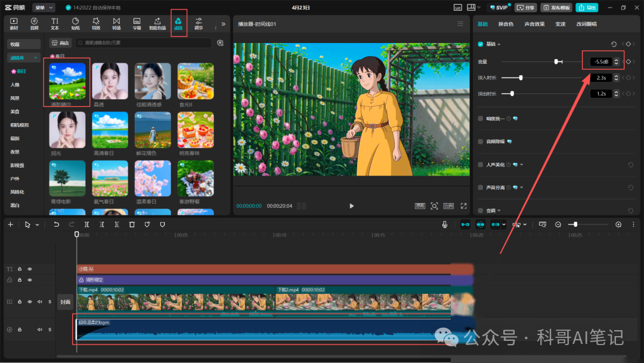Click the 导出 export button
This screenshot has height=363, width=644.
587,7
